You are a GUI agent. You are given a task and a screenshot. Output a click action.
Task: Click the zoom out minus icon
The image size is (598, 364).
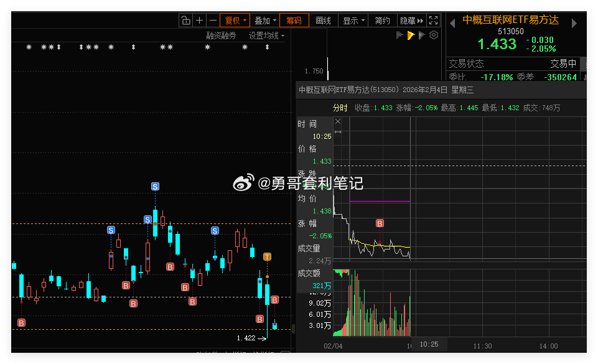[x=212, y=20]
